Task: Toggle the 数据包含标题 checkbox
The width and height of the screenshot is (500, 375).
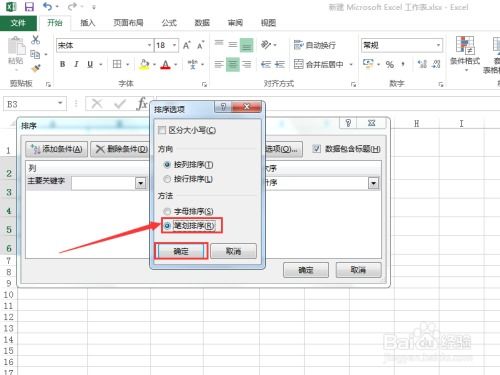Action: (316, 149)
